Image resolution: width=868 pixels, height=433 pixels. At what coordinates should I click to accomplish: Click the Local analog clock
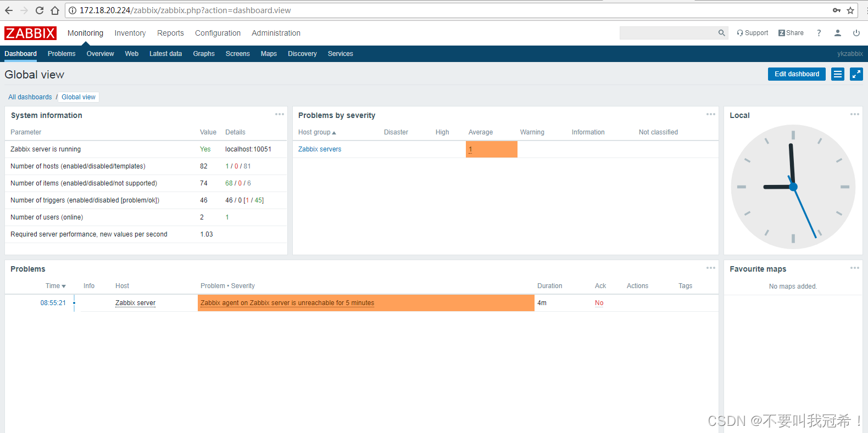coord(793,187)
